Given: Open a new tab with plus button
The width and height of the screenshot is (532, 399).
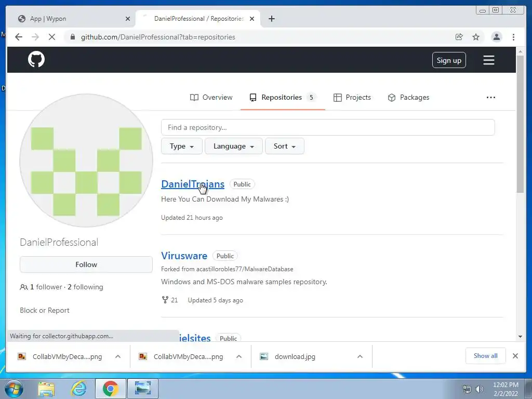Looking at the screenshot, I should [271, 19].
